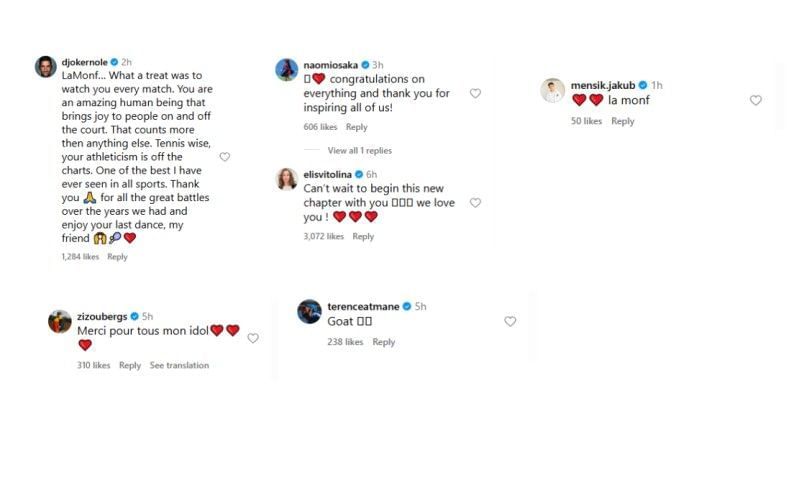Viewport: 804px width, 477px height.
Task: Open mensik.jakub's profile avatar
Action: pyautogui.click(x=553, y=90)
